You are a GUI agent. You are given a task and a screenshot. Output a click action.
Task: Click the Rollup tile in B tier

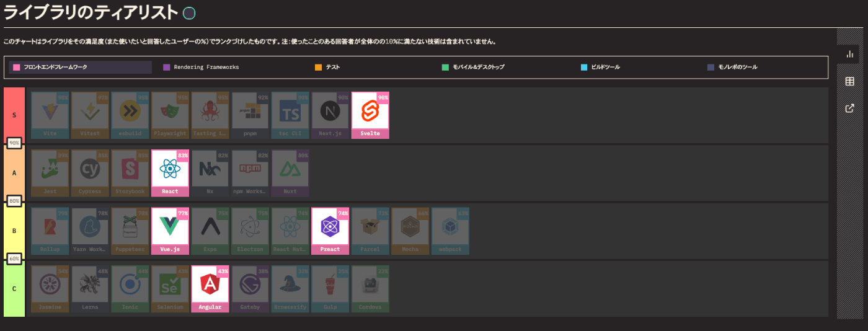[50, 231]
